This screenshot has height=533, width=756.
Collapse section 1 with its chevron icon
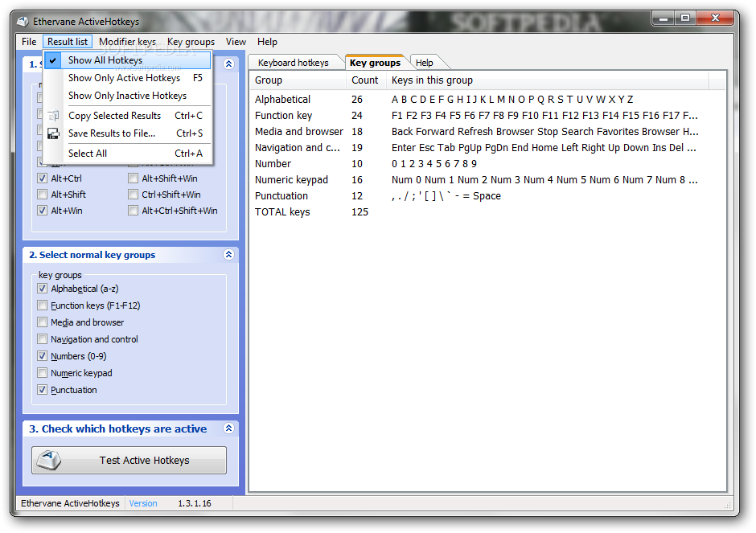229,64
